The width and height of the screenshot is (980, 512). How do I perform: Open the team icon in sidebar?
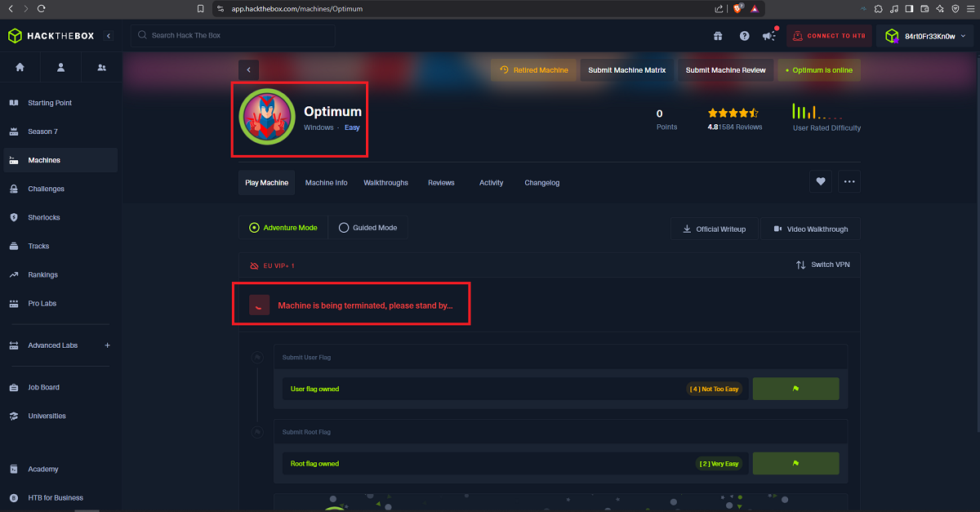click(101, 67)
